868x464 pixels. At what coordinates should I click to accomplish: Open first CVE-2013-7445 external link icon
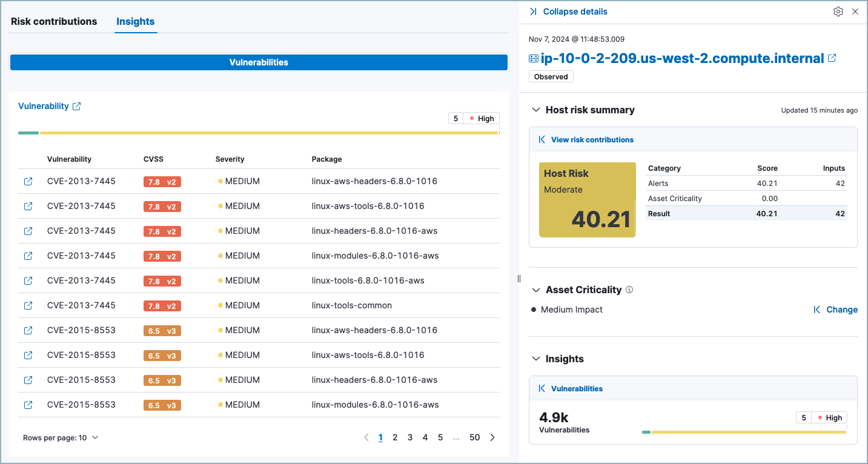(28, 180)
